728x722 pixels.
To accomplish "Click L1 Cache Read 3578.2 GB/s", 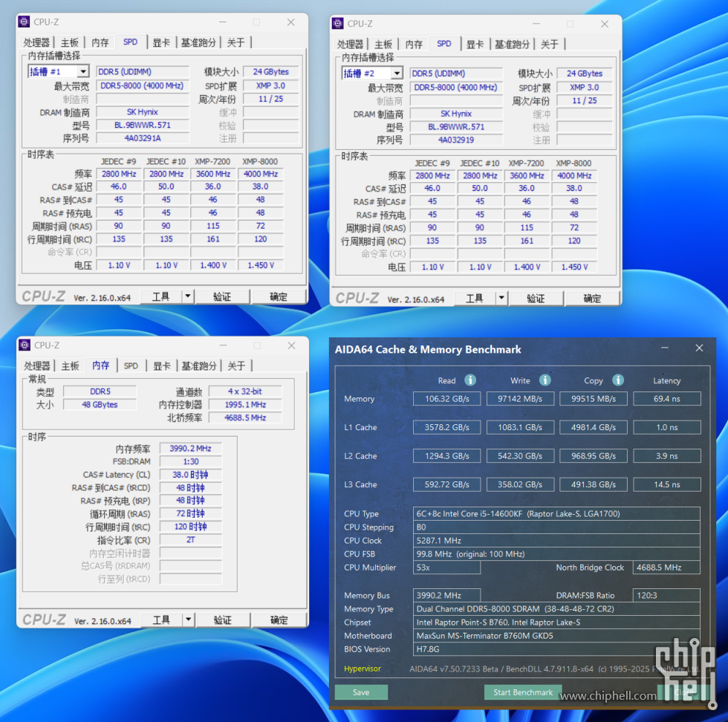I will coord(446,427).
